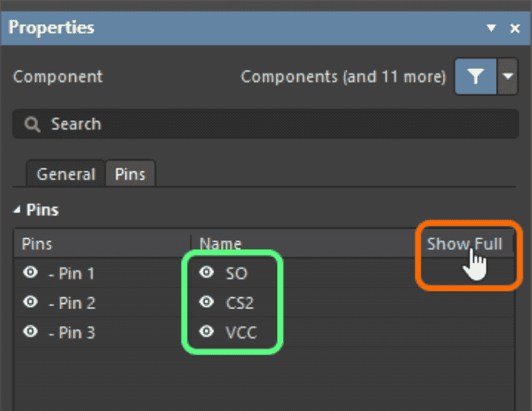Image resolution: width=532 pixels, height=411 pixels.
Task: Toggle visibility eye for Pin 3
Action: tap(30, 331)
